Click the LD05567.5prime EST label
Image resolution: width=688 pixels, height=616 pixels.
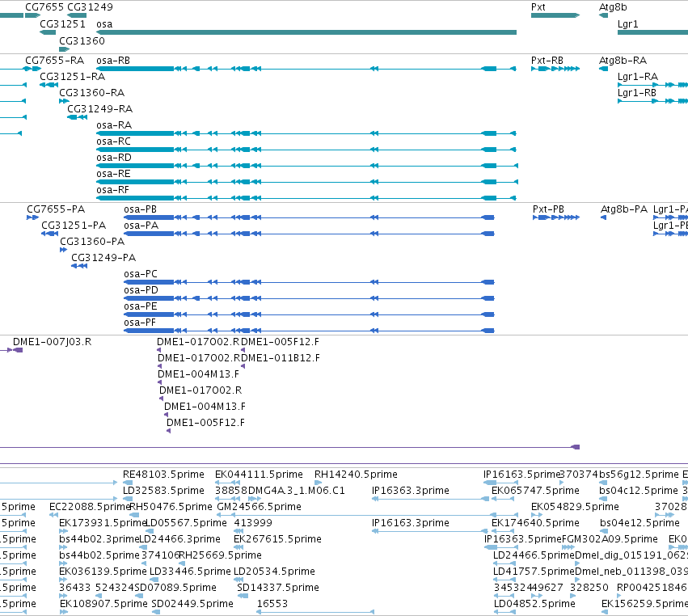click(x=186, y=523)
